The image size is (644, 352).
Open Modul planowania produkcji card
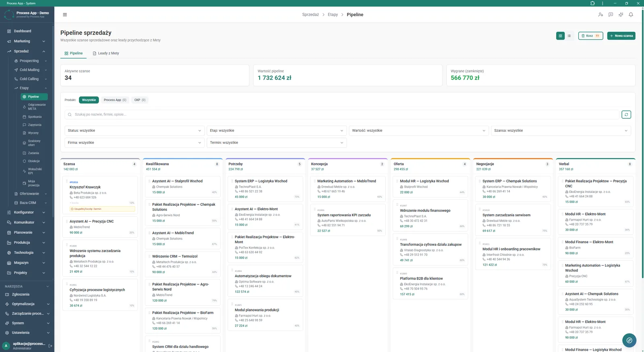point(266,315)
